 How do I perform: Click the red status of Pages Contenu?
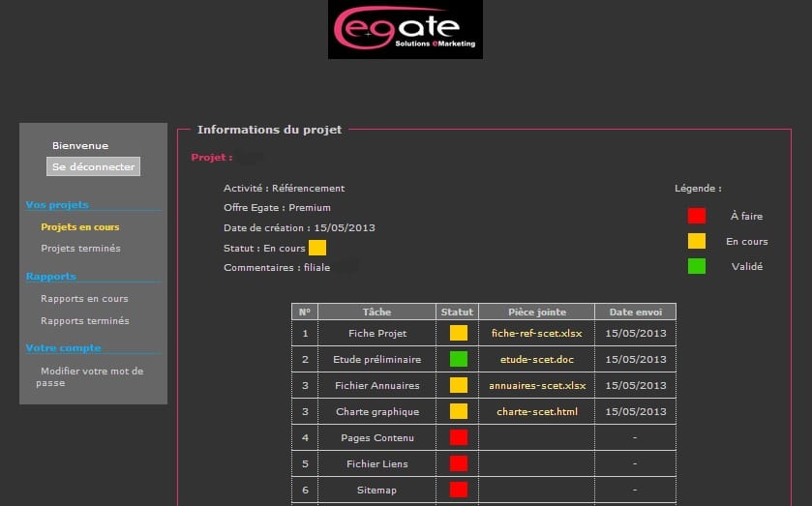[x=459, y=437]
